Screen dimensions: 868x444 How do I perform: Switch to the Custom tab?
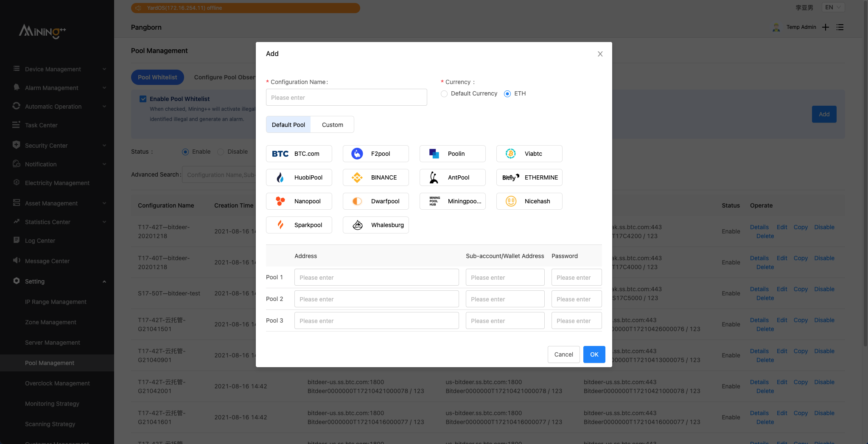click(333, 125)
